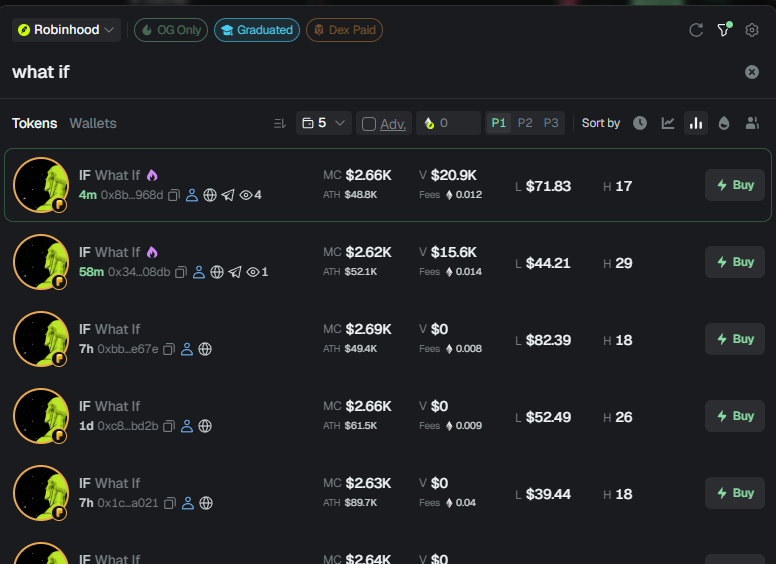Open the Robinhood chain dropdown
This screenshot has height=564, width=776.
(66, 30)
